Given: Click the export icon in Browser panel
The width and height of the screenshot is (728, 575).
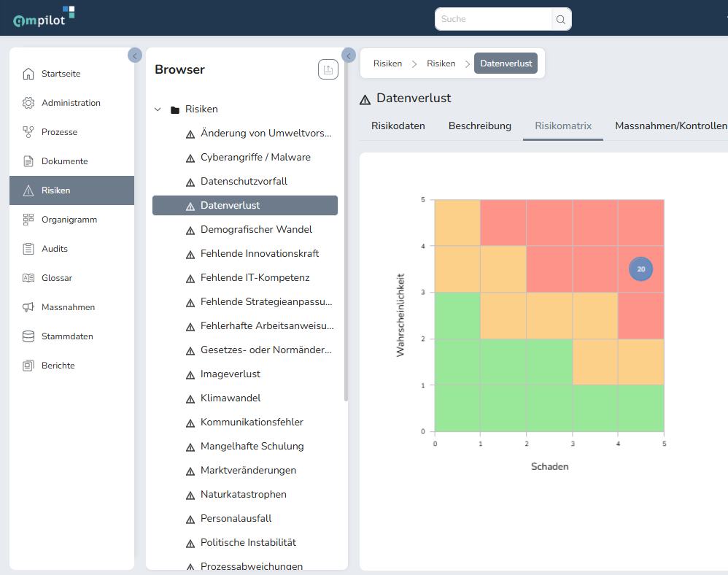Looking at the screenshot, I should 328,69.
